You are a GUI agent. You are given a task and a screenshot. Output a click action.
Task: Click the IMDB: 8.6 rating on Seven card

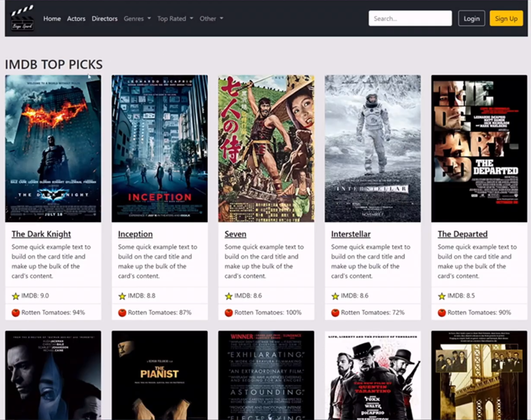coord(248,295)
